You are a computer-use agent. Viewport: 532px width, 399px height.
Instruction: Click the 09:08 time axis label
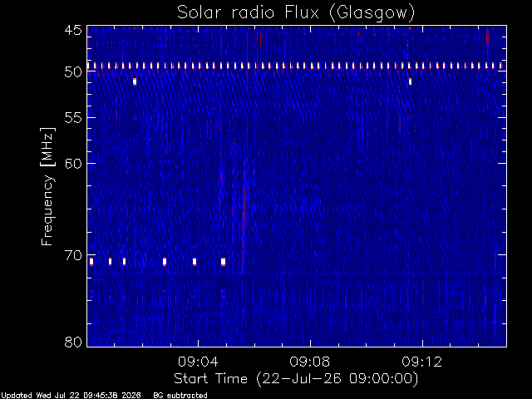click(310, 362)
